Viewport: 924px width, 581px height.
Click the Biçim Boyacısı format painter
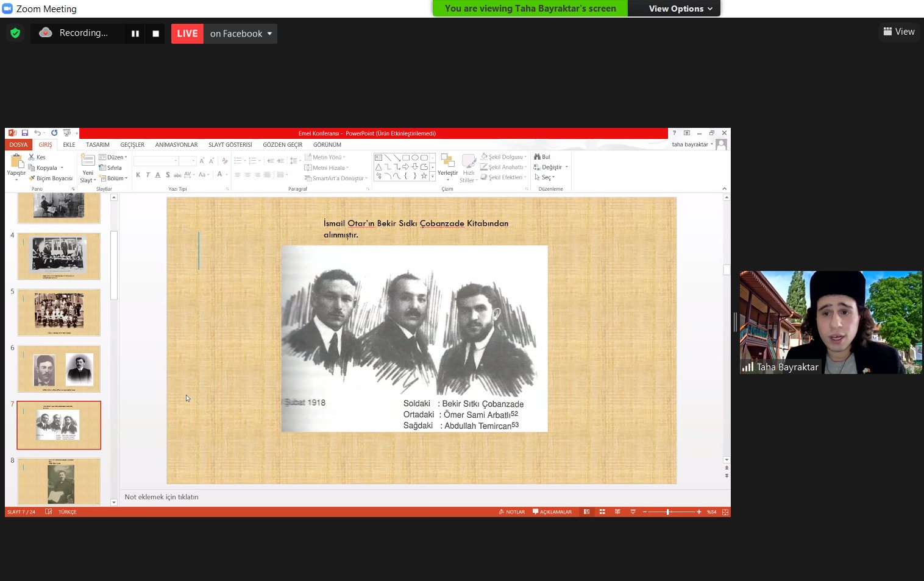pos(51,178)
